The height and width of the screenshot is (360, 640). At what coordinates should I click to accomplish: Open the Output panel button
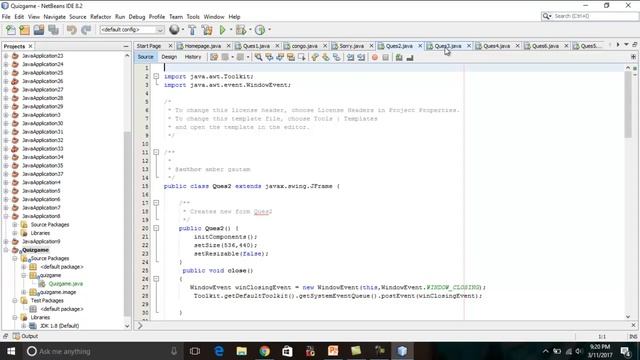[25, 336]
